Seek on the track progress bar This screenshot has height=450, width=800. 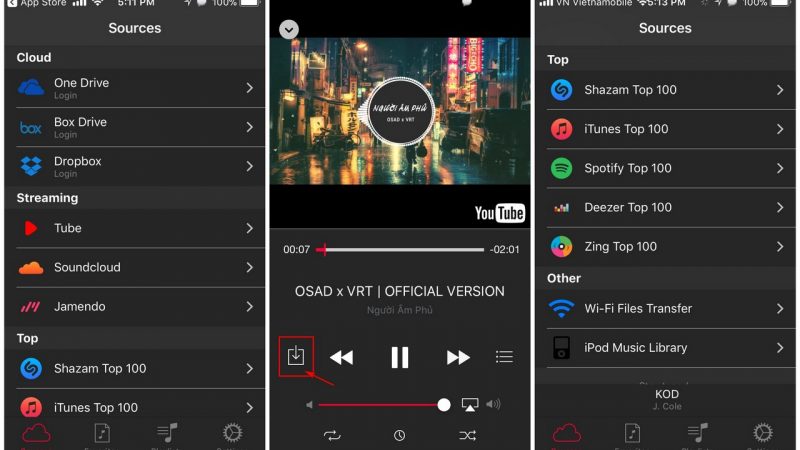[x=400, y=249]
